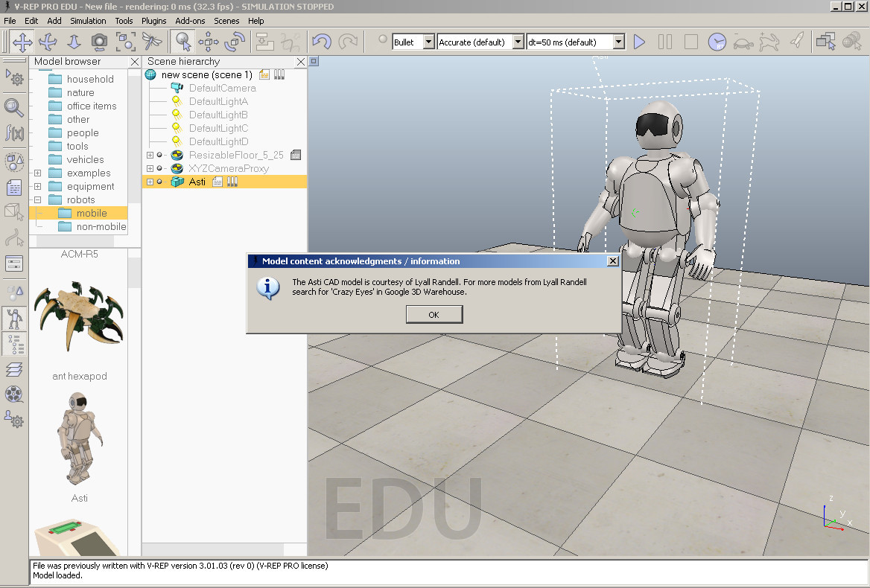
Task: Click the Redo arrow icon
Action: (x=348, y=42)
